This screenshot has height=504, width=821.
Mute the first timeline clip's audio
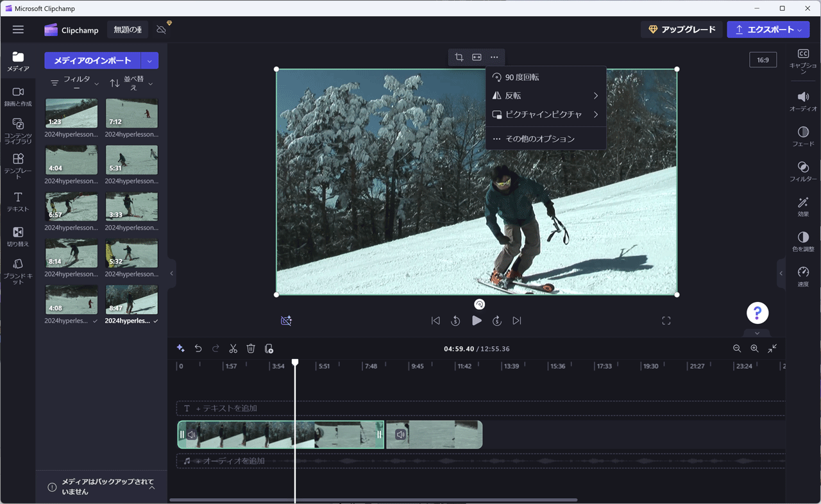pyautogui.click(x=192, y=435)
